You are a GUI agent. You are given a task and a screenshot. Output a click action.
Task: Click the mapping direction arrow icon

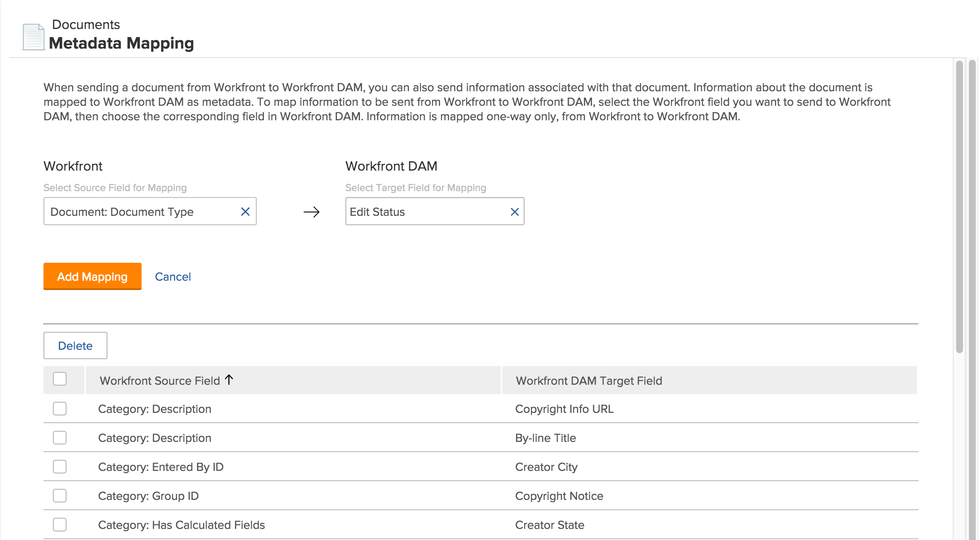[311, 212]
